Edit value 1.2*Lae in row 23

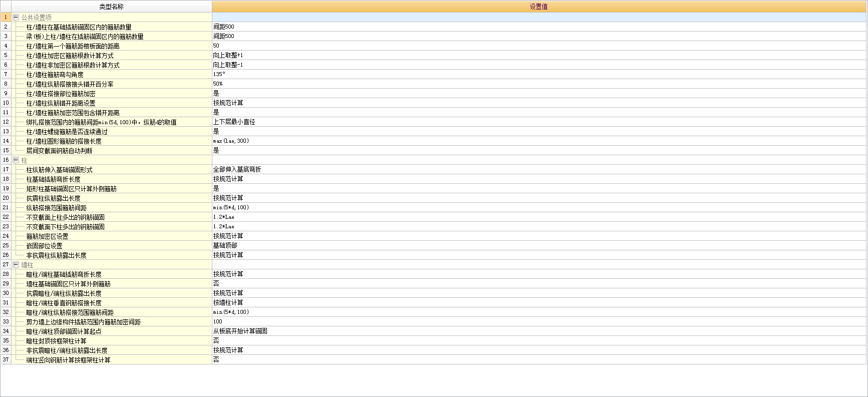point(539,226)
